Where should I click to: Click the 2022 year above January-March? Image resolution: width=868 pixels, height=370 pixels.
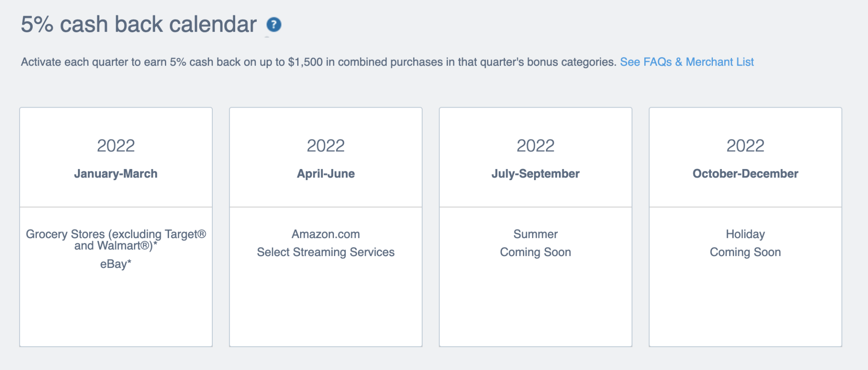(116, 146)
